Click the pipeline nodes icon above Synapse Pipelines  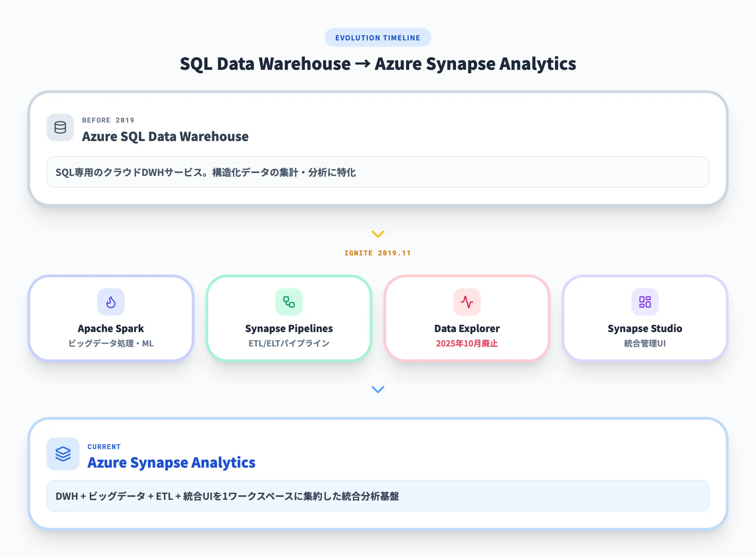[x=289, y=302]
